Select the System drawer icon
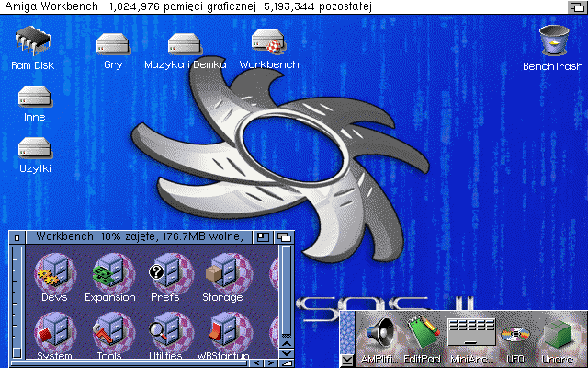This screenshot has height=368, width=588. (55, 333)
